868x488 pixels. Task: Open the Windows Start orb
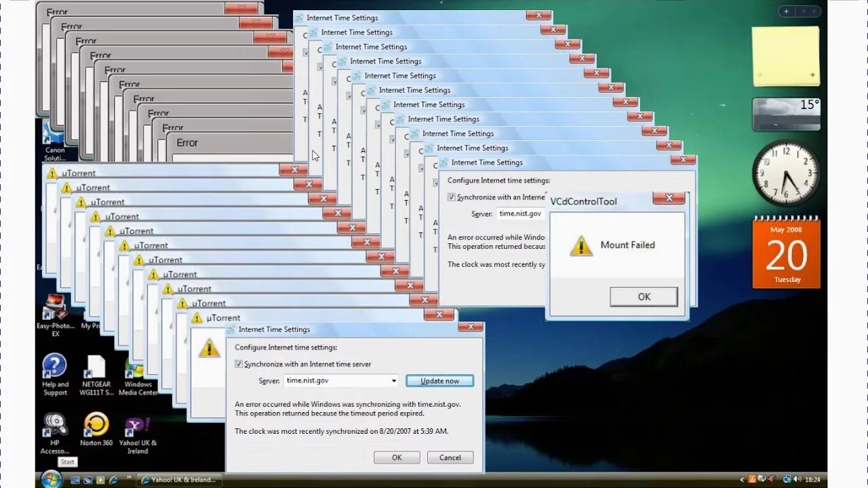click(52, 479)
